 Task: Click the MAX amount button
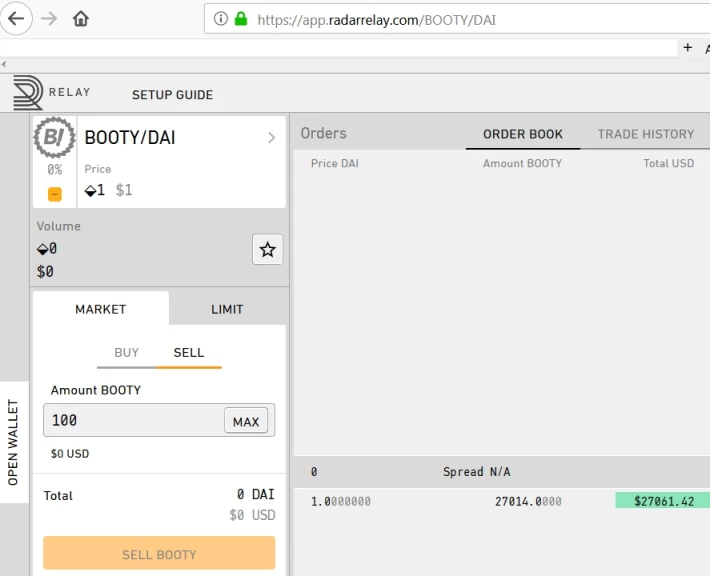point(246,421)
